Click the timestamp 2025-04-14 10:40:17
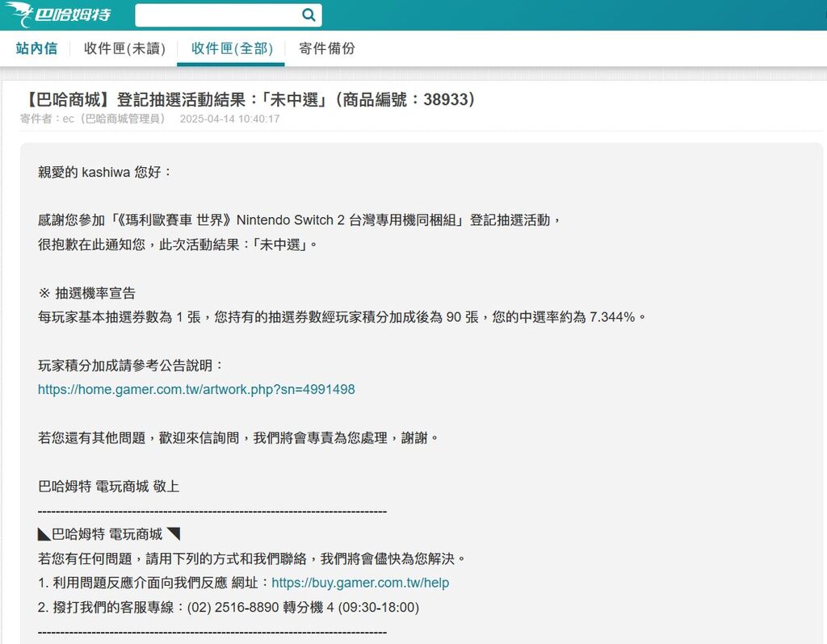 click(229, 119)
